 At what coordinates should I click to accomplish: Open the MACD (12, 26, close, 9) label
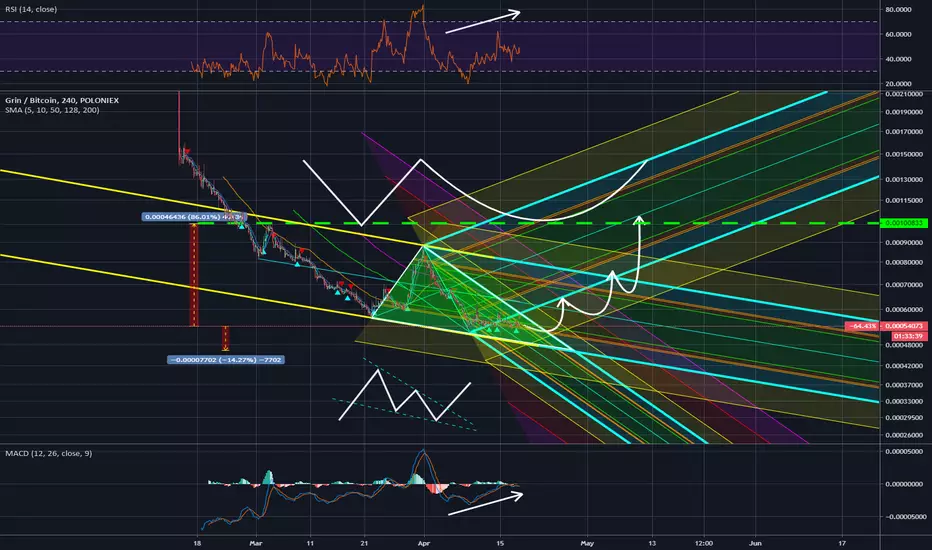click(x=49, y=454)
